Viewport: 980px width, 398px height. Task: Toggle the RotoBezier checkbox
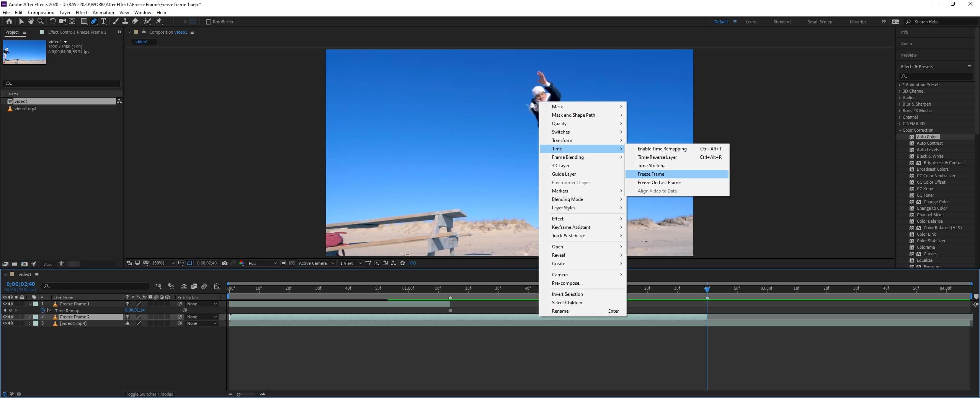click(209, 22)
